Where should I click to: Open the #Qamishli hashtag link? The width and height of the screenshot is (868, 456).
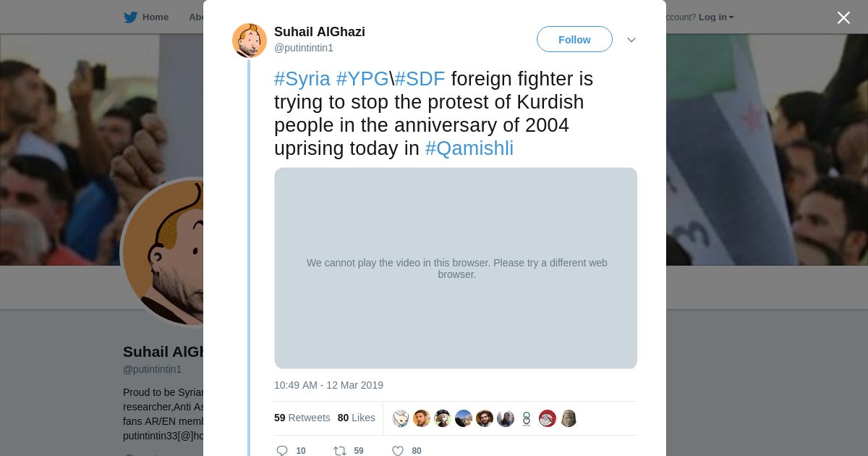469,148
